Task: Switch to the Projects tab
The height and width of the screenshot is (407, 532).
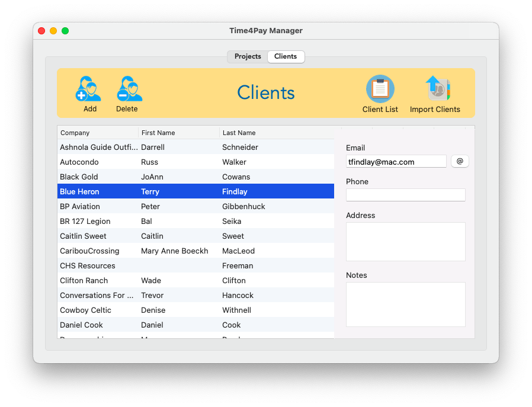Action: [x=248, y=56]
